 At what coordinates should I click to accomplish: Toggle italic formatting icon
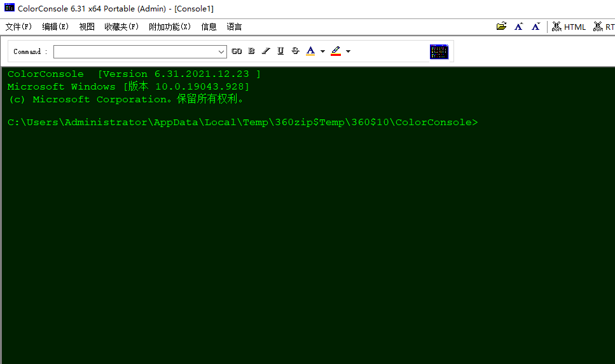point(266,51)
